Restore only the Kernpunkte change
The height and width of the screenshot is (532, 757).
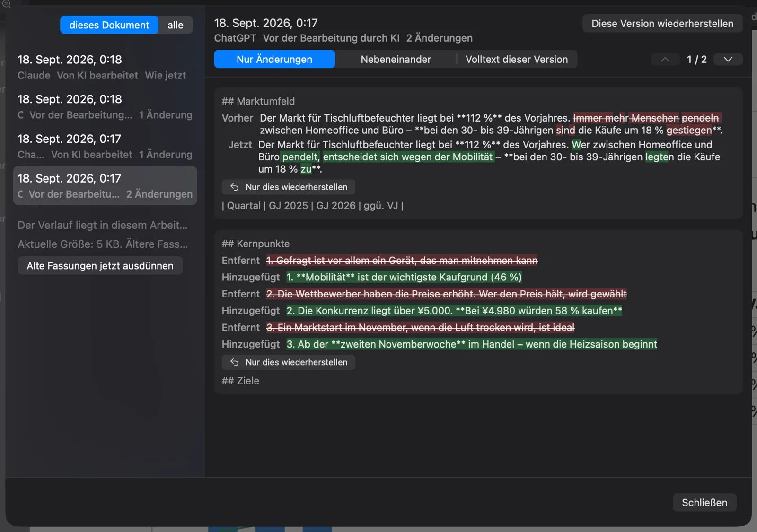pyautogui.click(x=289, y=362)
